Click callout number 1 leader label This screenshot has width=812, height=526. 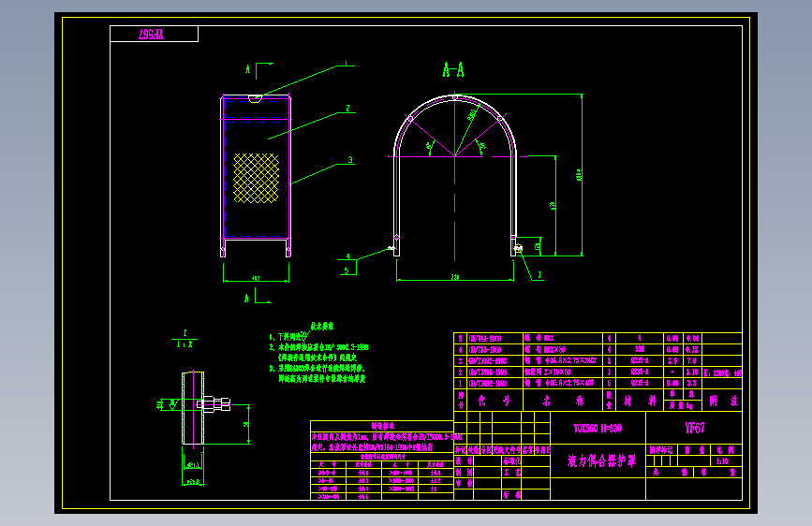(x=347, y=65)
